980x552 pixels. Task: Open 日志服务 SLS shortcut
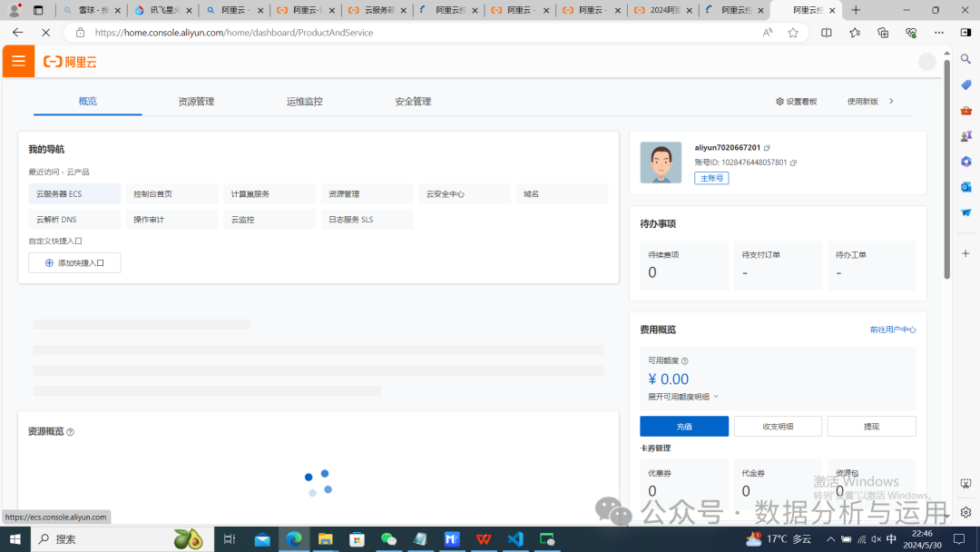367,220
